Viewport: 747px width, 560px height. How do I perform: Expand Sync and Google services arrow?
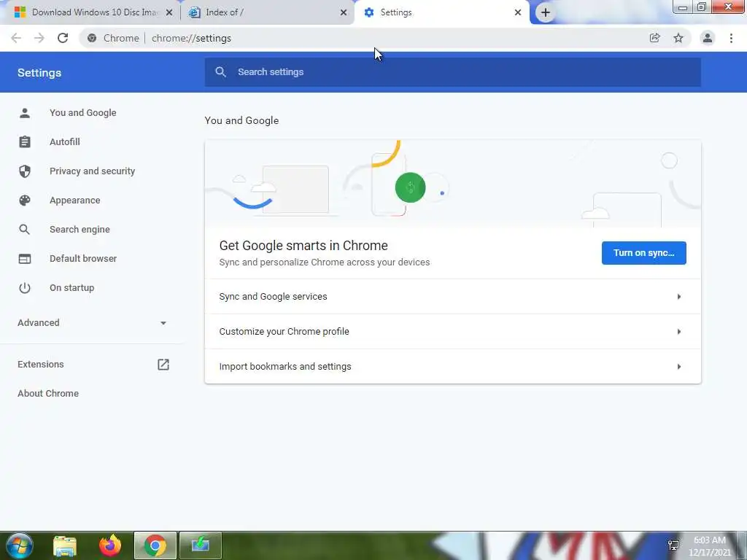pos(679,297)
